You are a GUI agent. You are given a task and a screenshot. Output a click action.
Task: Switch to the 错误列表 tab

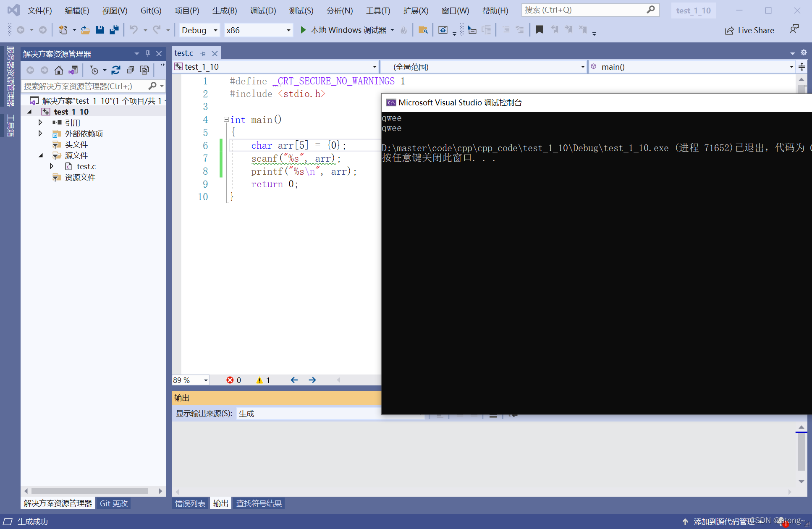coord(190,503)
